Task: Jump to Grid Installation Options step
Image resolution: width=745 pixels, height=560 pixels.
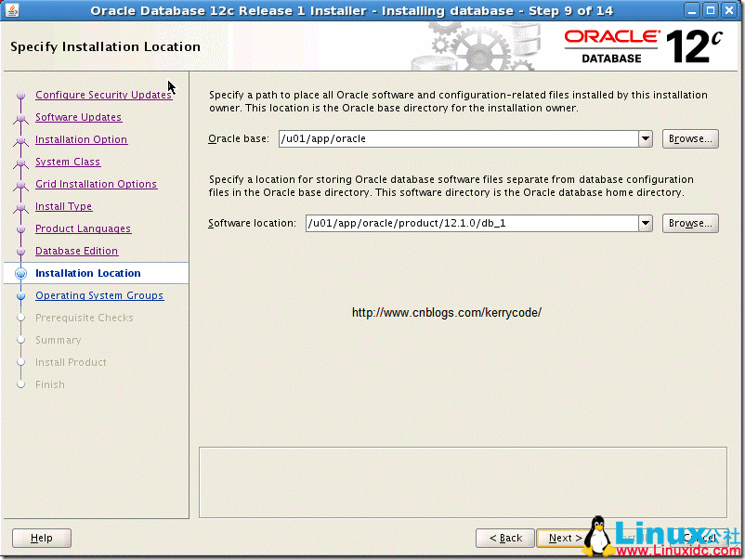Action: (96, 184)
